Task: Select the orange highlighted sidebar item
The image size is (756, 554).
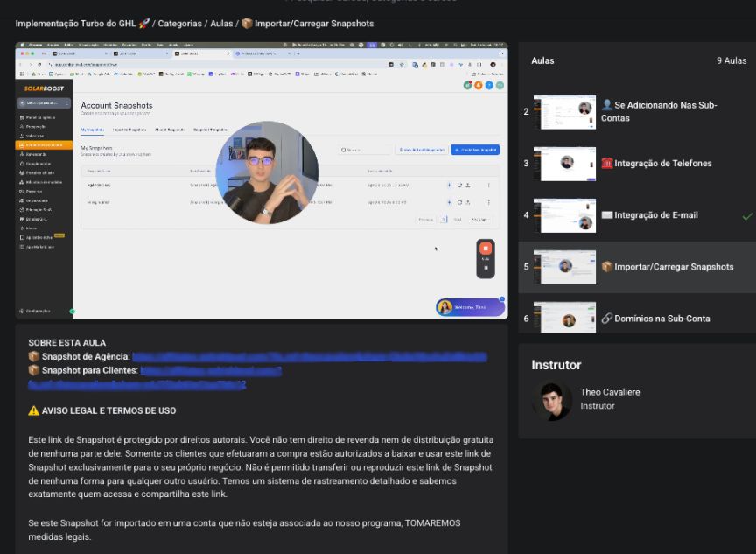Action: pyautogui.click(x=44, y=144)
